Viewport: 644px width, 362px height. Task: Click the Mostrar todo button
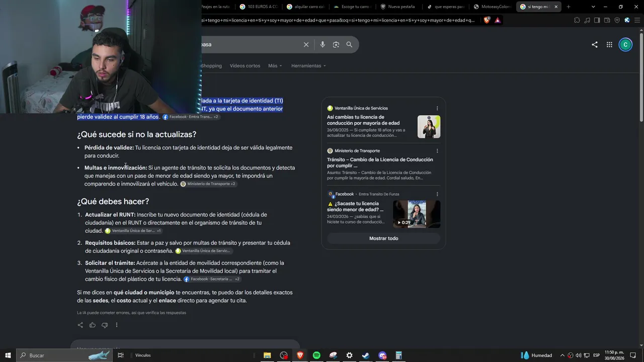click(x=383, y=238)
